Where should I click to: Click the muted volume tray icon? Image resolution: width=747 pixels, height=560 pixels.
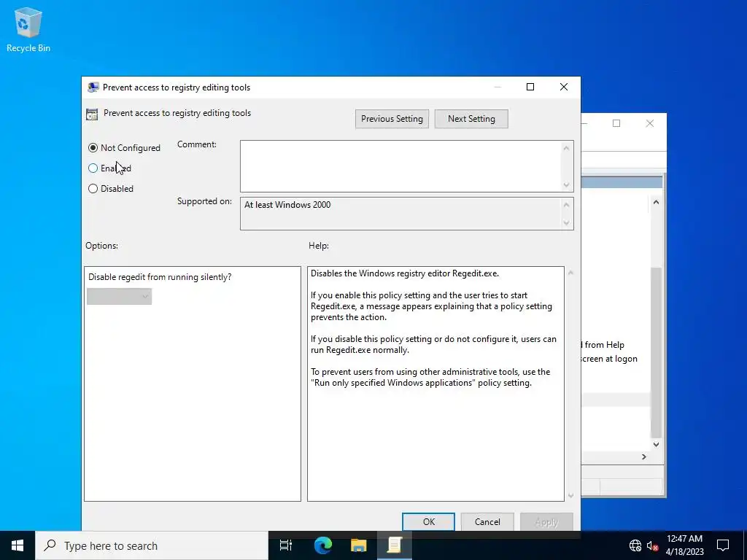[652, 545]
